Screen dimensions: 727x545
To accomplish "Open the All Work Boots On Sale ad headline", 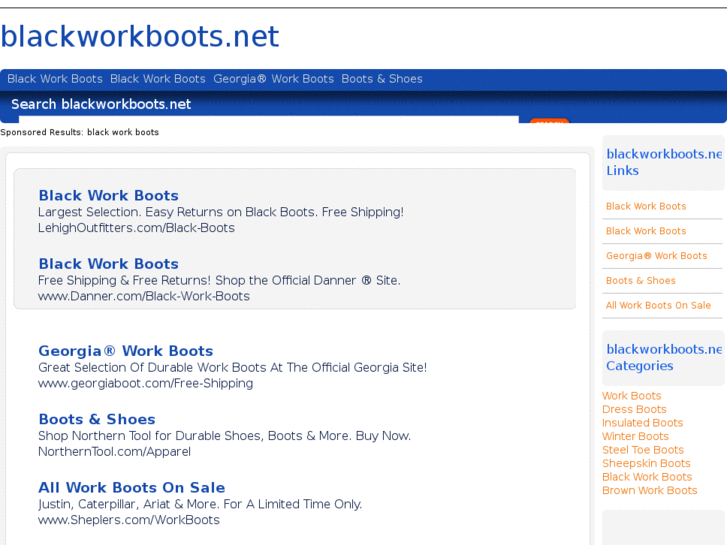I will (132, 487).
